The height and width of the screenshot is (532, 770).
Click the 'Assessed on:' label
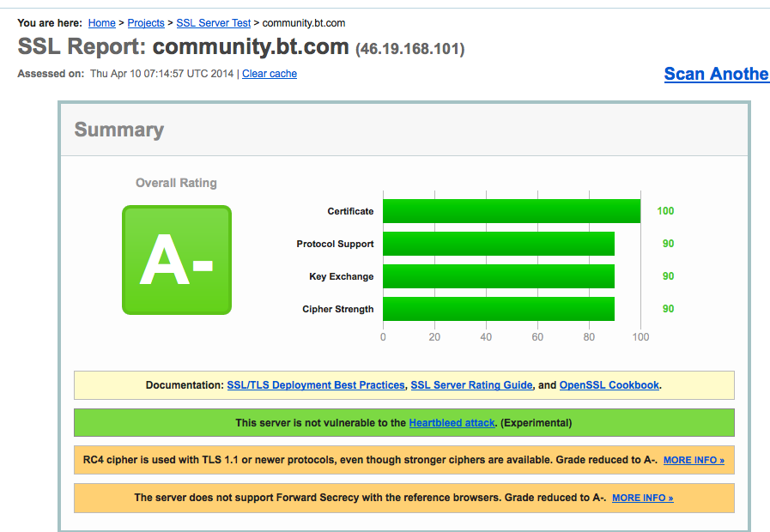click(x=51, y=74)
